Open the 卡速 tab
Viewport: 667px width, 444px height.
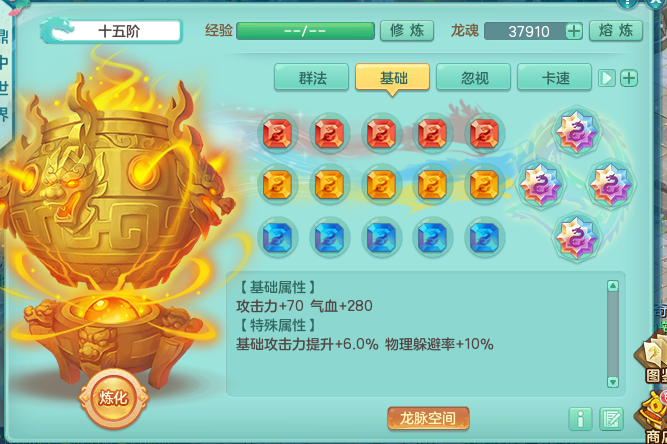(554, 77)
